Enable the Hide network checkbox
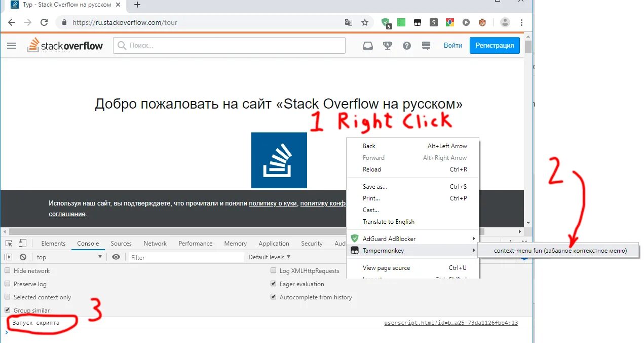Viewport: 644px width, 343px height. click(x=7, y=270)
